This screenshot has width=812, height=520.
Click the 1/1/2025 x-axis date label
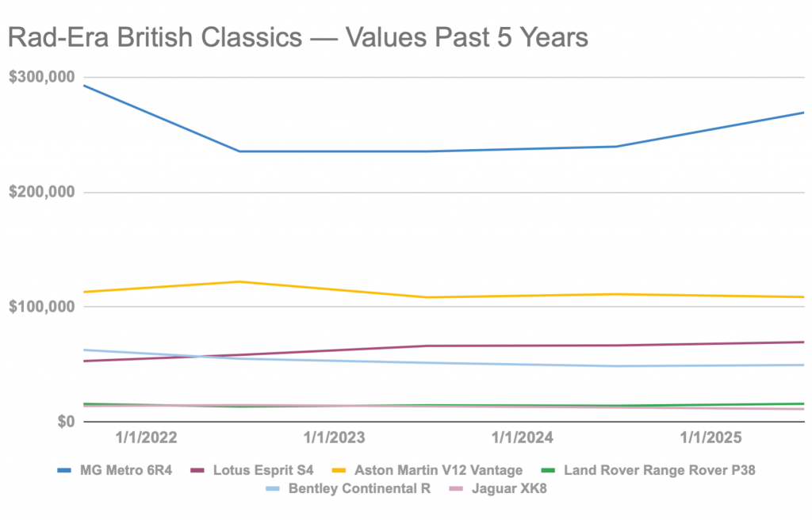click(x=710, y=438)
